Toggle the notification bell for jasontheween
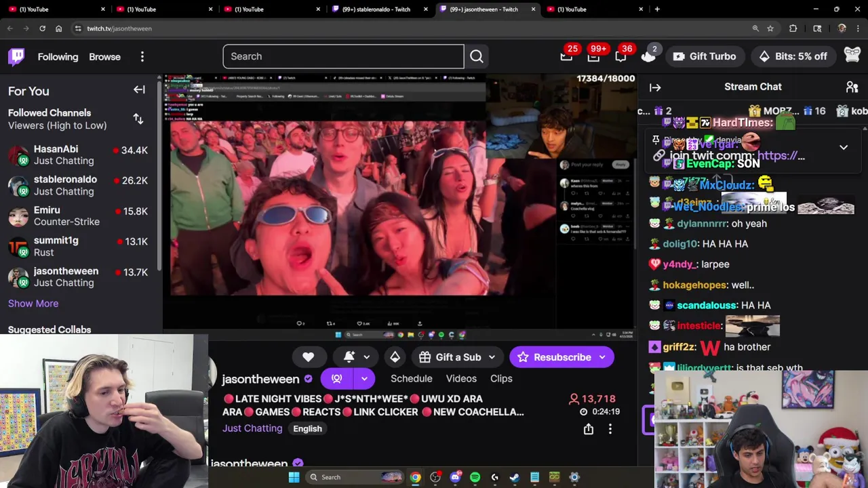The image size is (868, 488). tap(349, 357)
